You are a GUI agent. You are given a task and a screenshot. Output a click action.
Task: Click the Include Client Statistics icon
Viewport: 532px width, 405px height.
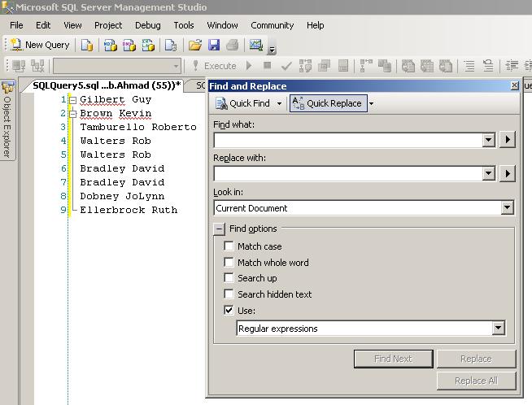(385, 66)
